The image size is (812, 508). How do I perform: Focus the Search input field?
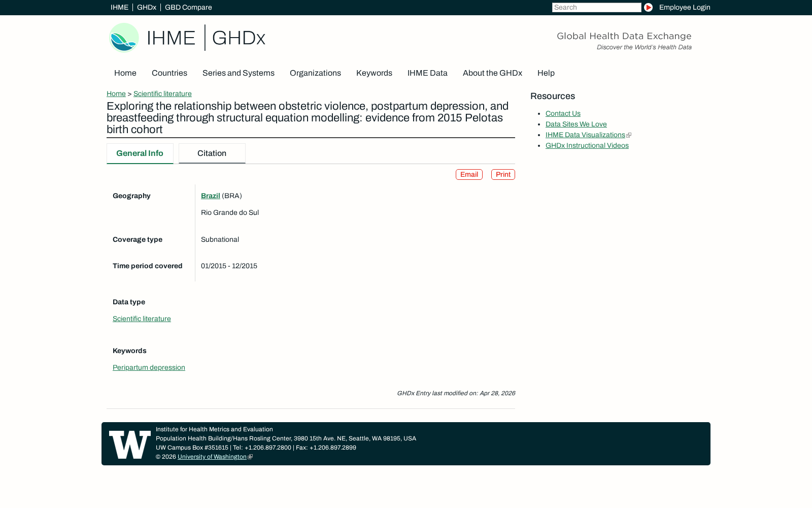597,8
